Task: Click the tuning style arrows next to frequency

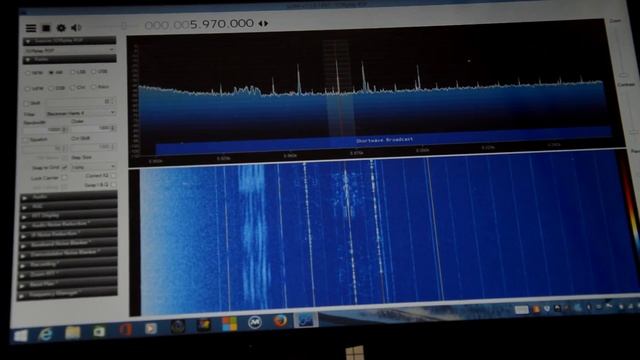Action: [x=263, y=24]
